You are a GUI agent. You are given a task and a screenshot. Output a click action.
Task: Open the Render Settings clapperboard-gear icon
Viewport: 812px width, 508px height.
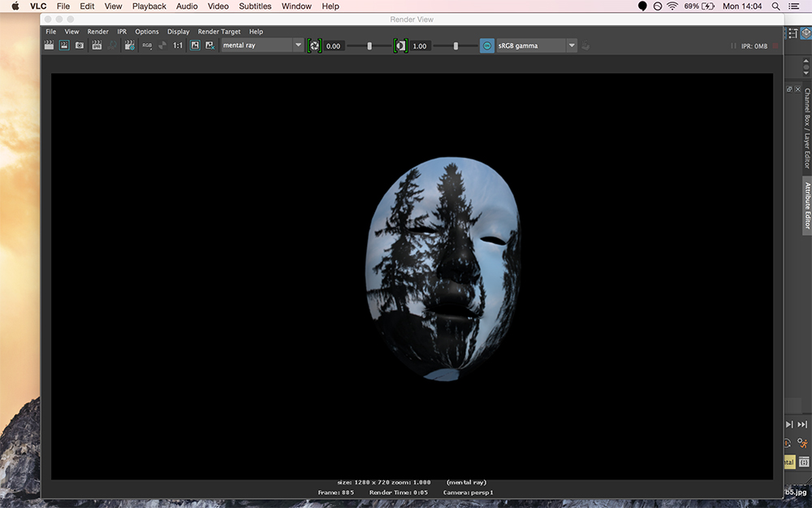tap(129, 46)
